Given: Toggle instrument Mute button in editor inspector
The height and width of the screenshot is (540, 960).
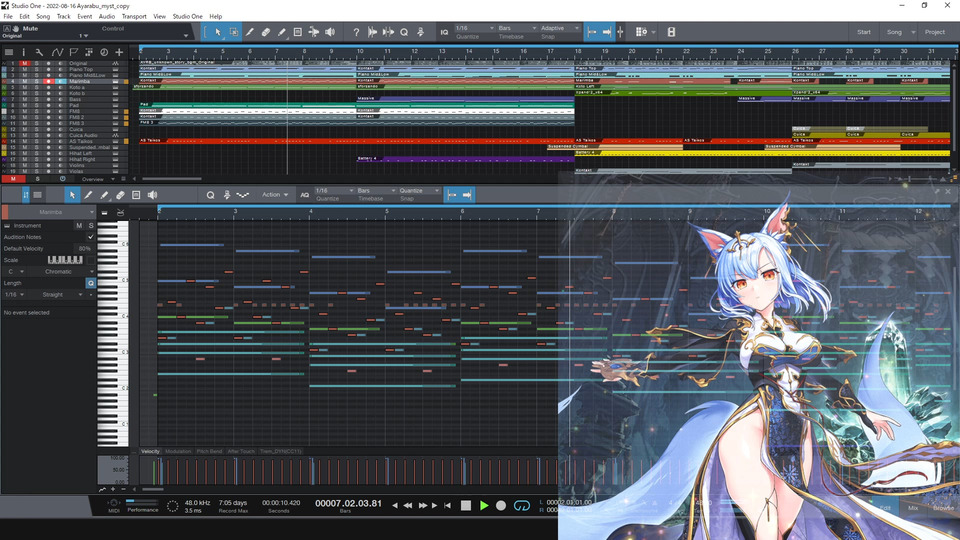Looking at the screenshot, I should [x=79, y=225].
